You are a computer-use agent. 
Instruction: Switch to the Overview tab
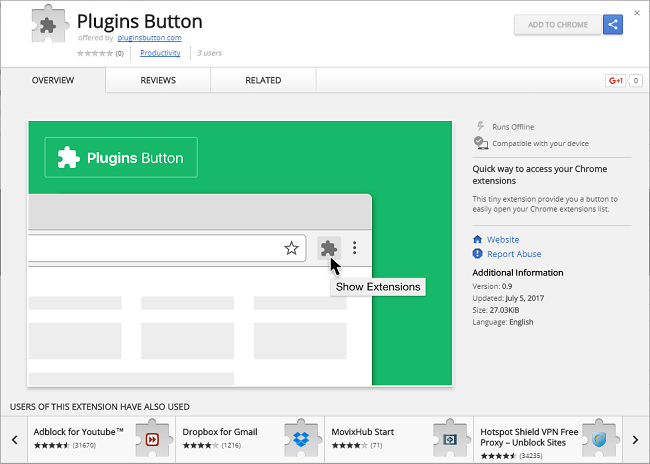point(53,80)
